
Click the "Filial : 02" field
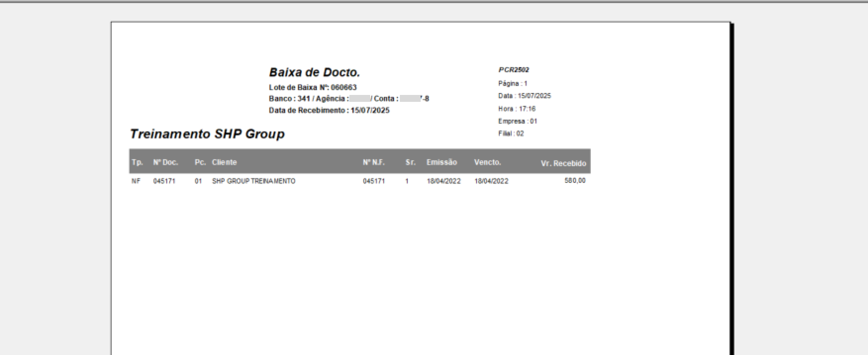(511, 133)
